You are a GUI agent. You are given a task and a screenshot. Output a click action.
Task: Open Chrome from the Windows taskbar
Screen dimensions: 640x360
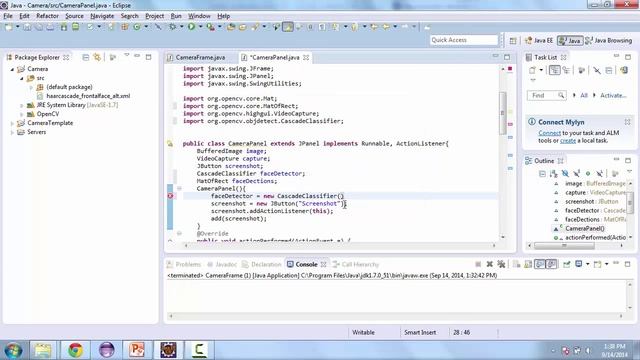coord(76,350)
